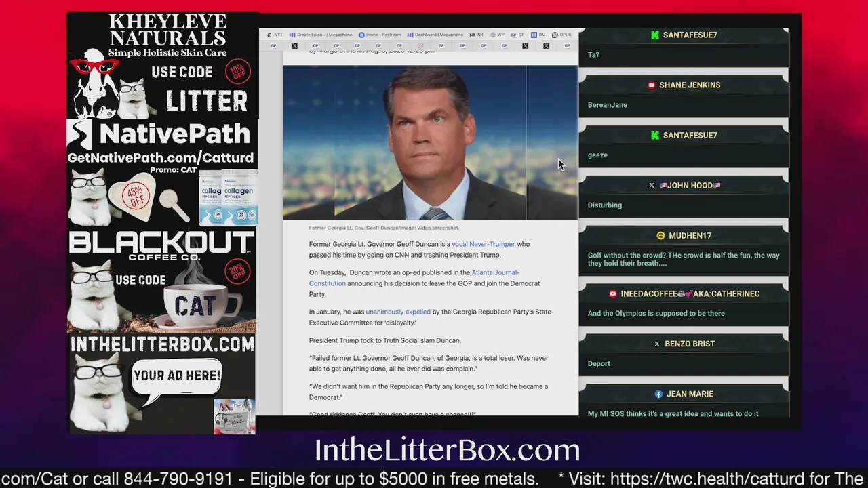Image resolution: width=868 pixels, height=488 pixels.
Task: Click quote starting "Failed former Lt. Governor"
Action: point(429,363)
